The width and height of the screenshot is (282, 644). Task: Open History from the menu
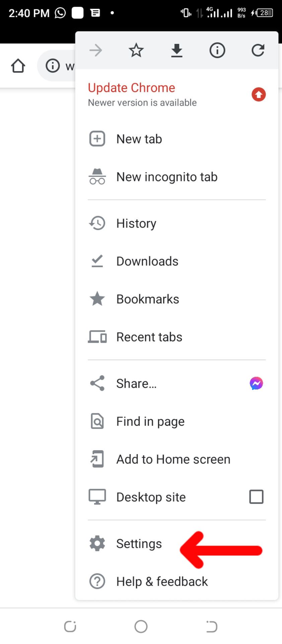click(136, 223)
